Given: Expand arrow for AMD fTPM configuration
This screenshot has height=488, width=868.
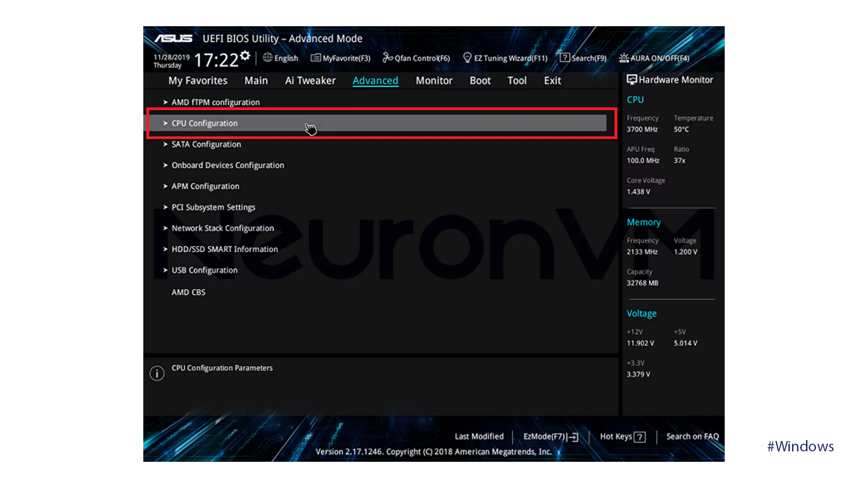Looking at the screenshot, I should click(x=165, y=102).
